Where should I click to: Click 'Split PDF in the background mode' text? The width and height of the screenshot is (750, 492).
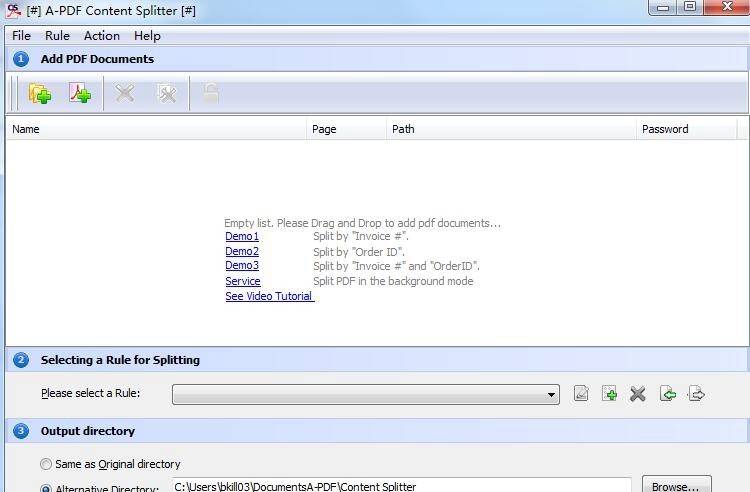393,281
